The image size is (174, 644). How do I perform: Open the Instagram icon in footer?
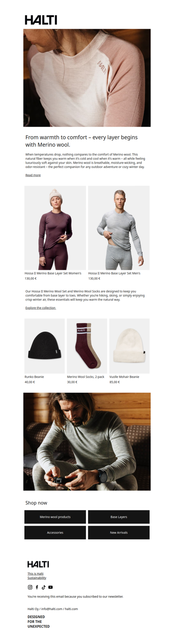click(x=30, y=587)
